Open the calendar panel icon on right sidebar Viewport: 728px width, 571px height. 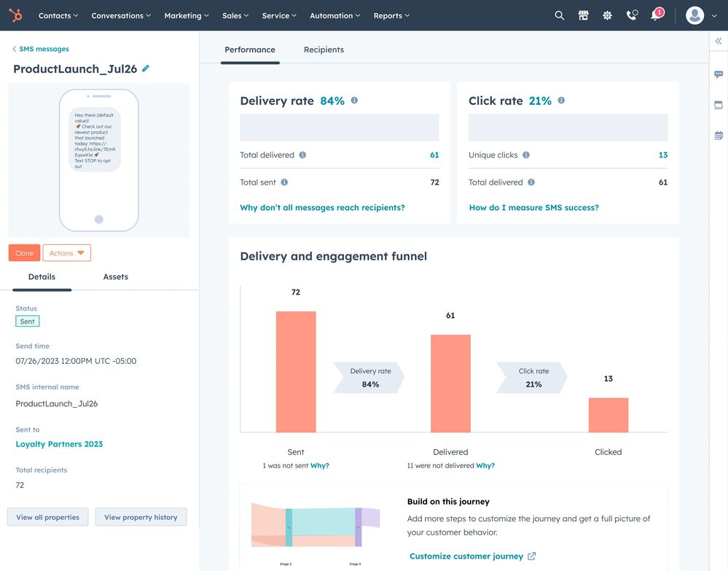719,135
